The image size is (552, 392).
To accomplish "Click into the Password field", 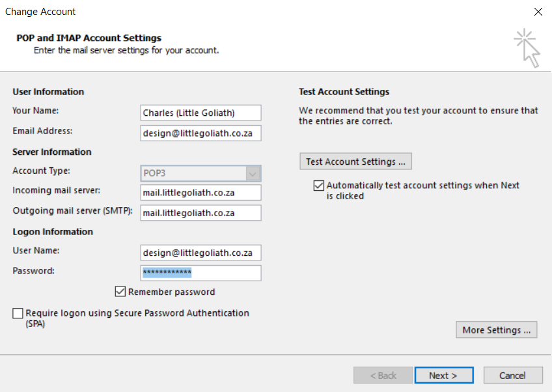I will click(x=200, y=273).
